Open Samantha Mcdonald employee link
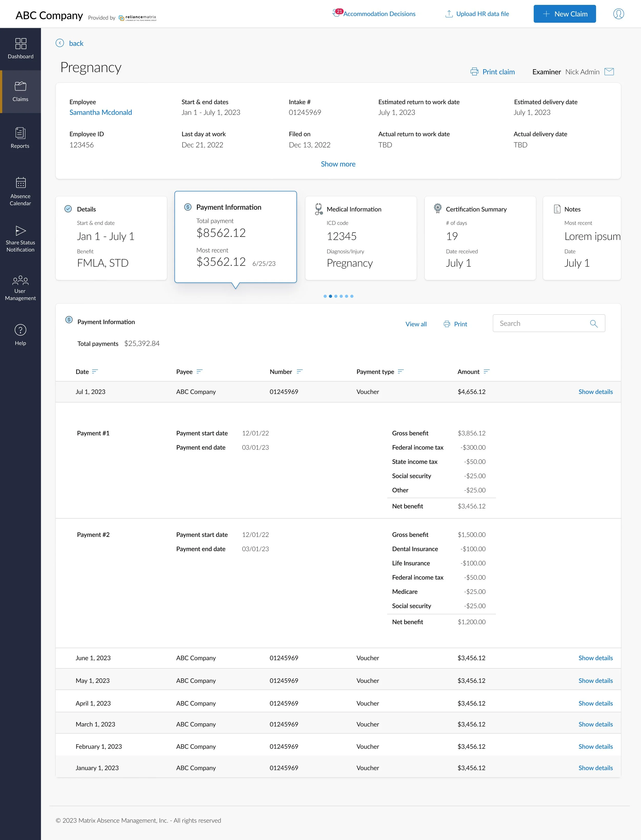The height and width of the screenshot is (840, 641). 101,113
